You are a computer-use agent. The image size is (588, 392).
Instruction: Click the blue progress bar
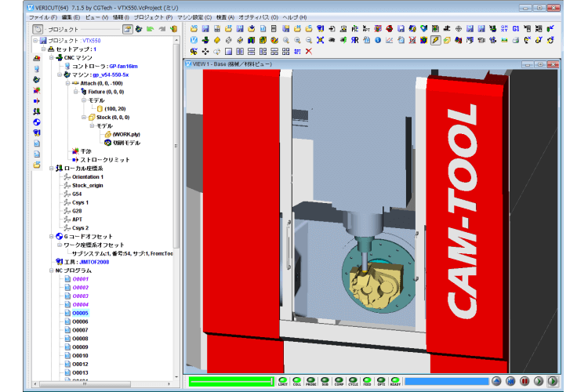tap(447, 381)
